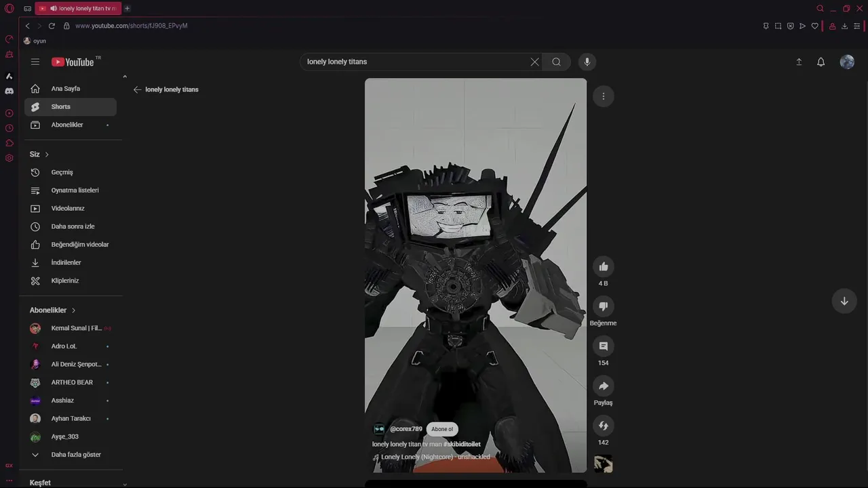Image resolution: width=868 pixels, height=488 pixels.
Task: Bookmark the page with the heart icon
Action: coord(814,26)
